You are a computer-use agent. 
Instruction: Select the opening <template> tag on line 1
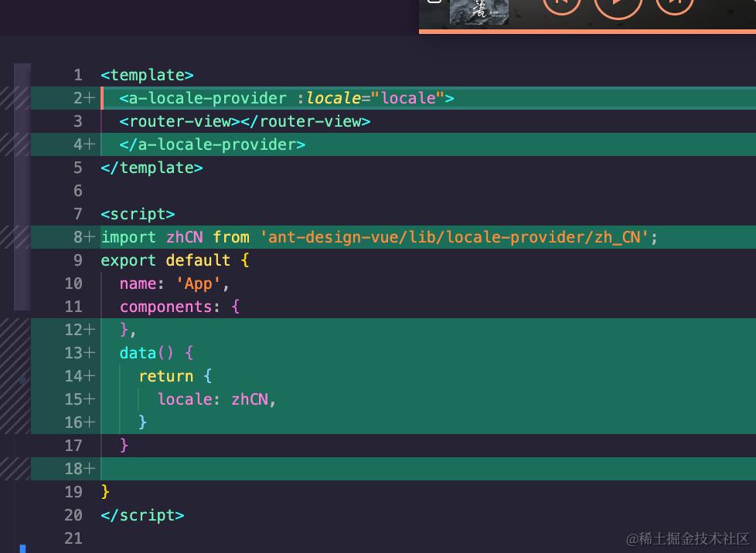(x=147, y=75)
